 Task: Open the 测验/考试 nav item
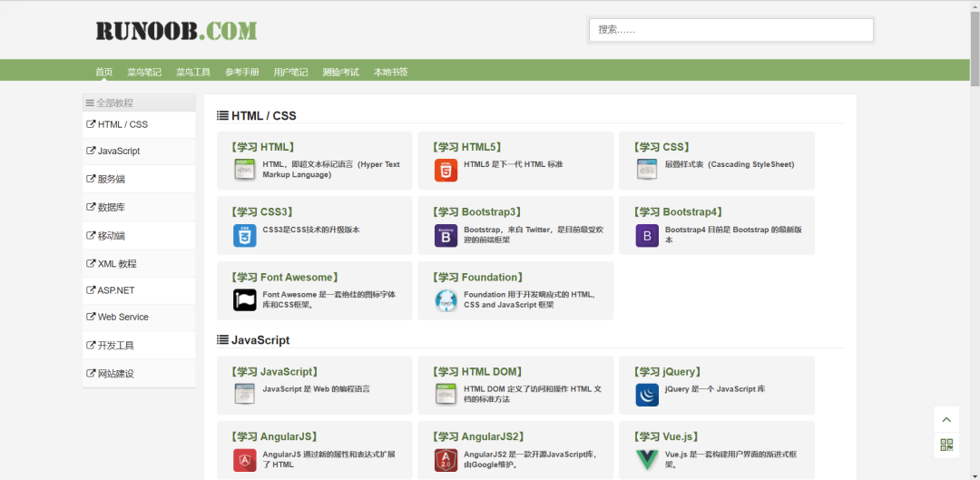pos(340,72)
